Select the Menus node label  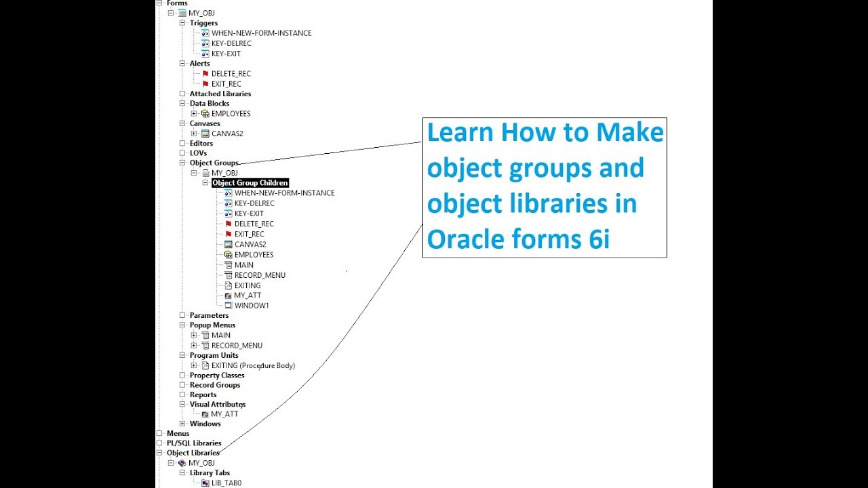pos(178,433)
